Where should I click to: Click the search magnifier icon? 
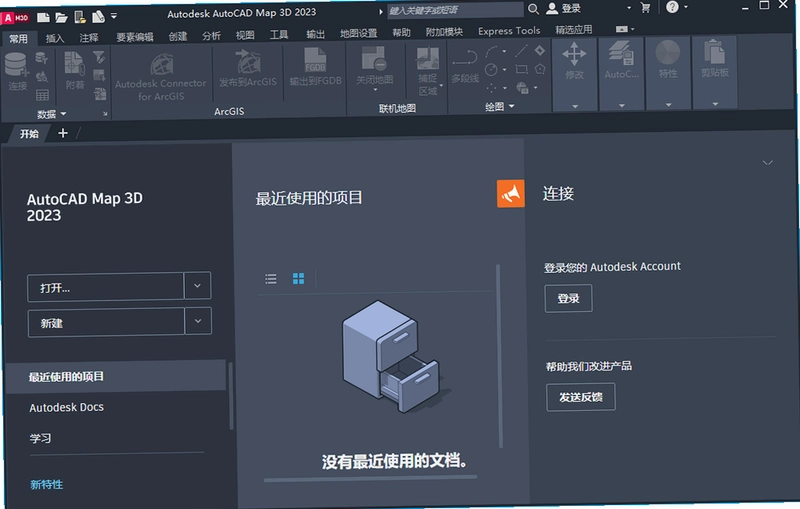coord(533,9)
